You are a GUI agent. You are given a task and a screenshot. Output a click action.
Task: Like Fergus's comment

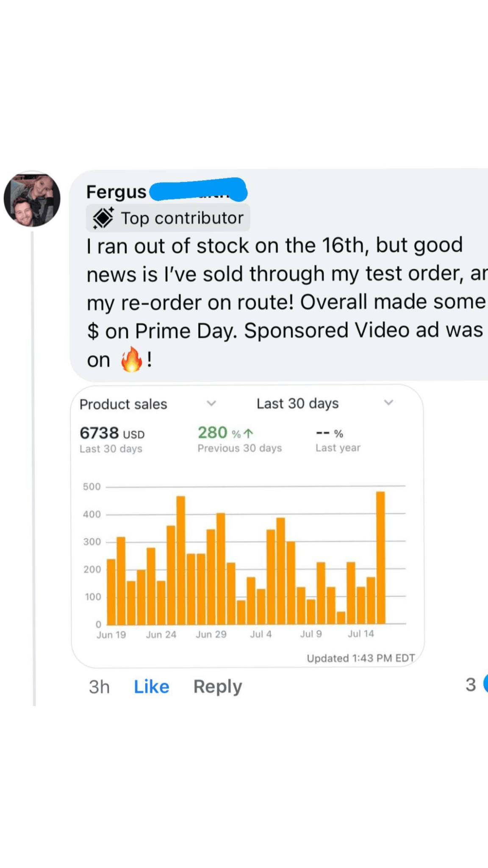pos(151,687)
